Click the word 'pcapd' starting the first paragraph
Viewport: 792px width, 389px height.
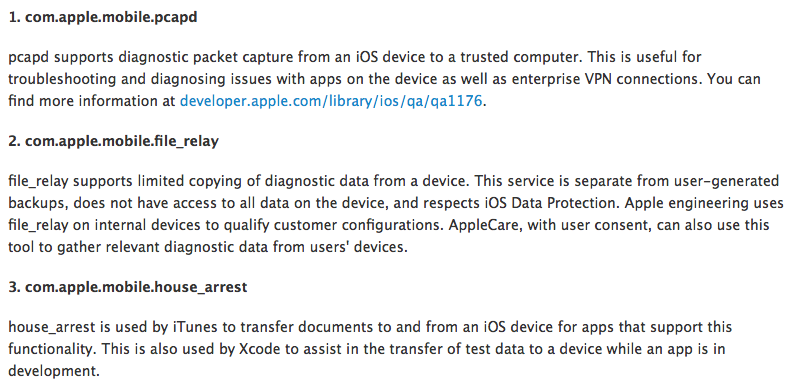point(29,57)
